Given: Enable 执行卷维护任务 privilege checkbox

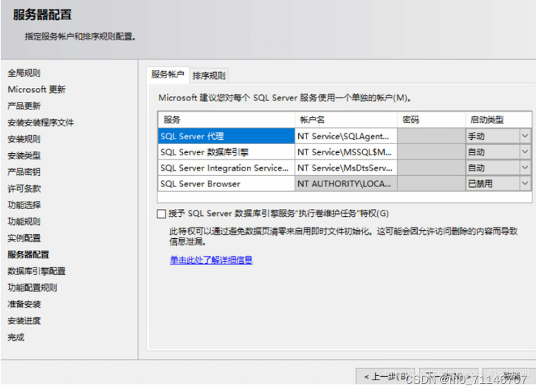Looking at the screenshot, I should [162, 214].
